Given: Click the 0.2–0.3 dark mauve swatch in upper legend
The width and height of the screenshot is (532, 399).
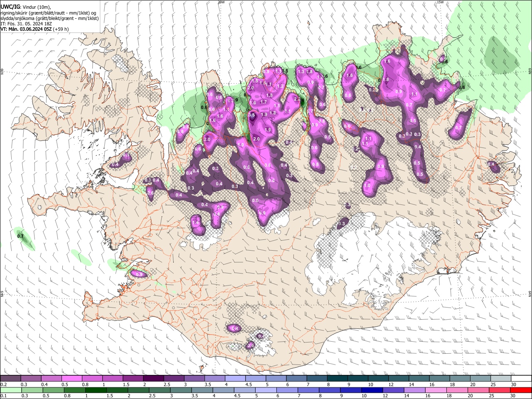Looking at the screenshot, I should click(10, 379).
